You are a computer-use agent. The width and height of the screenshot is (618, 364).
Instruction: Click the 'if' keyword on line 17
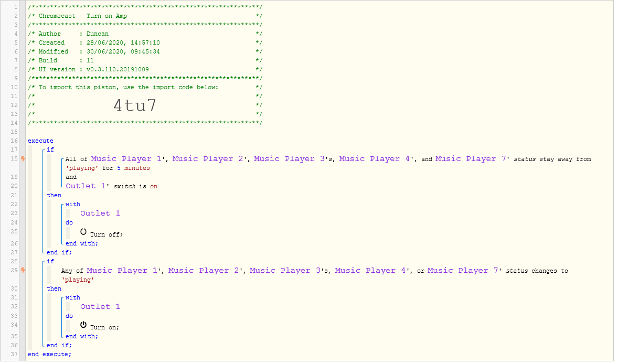[x=50, y=149]
